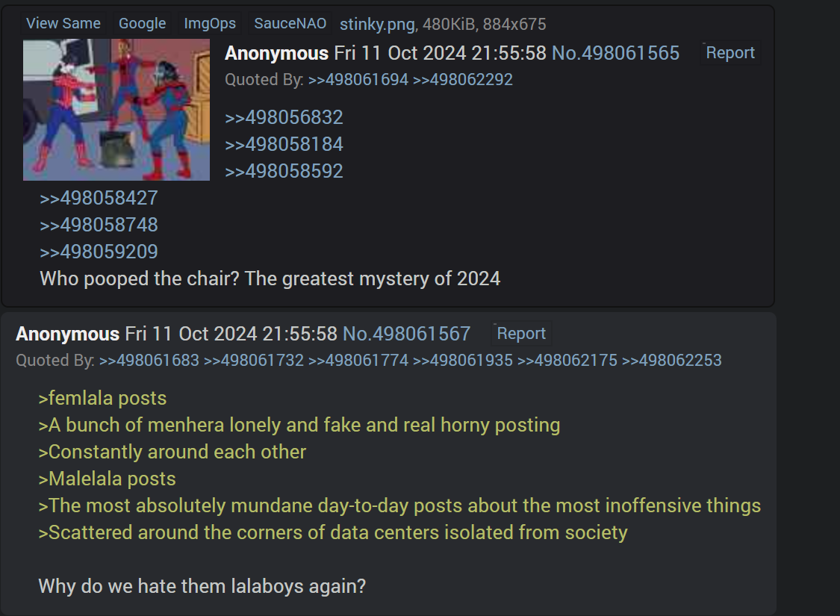Open the stinky.png file link

pos(377,24)
